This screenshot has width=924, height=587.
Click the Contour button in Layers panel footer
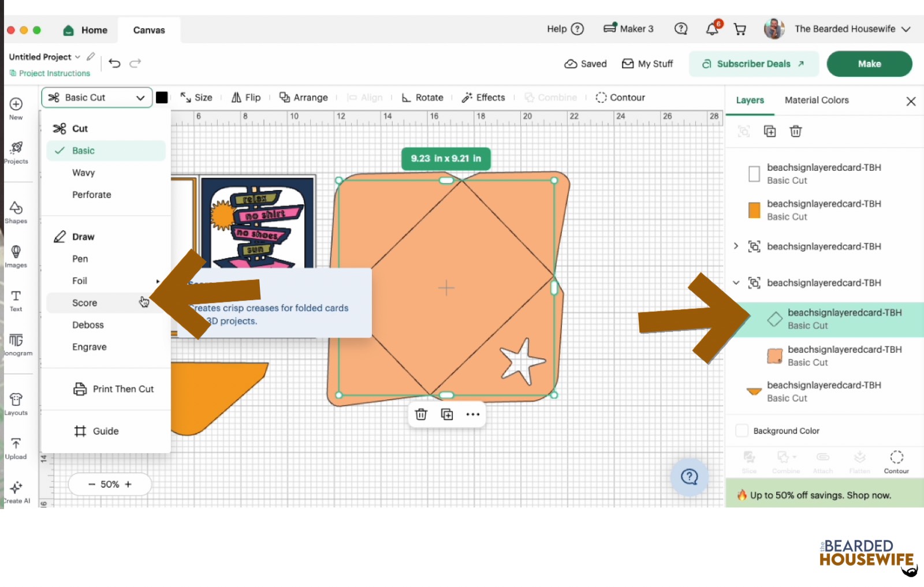896,462
